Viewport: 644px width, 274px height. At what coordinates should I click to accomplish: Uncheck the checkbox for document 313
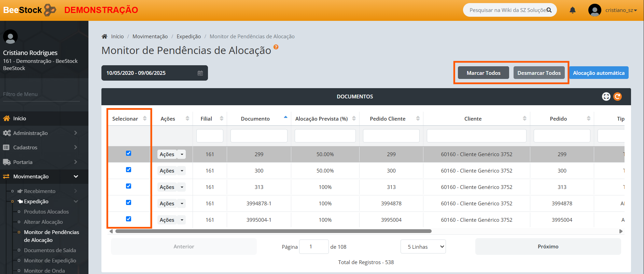point(128,186)
